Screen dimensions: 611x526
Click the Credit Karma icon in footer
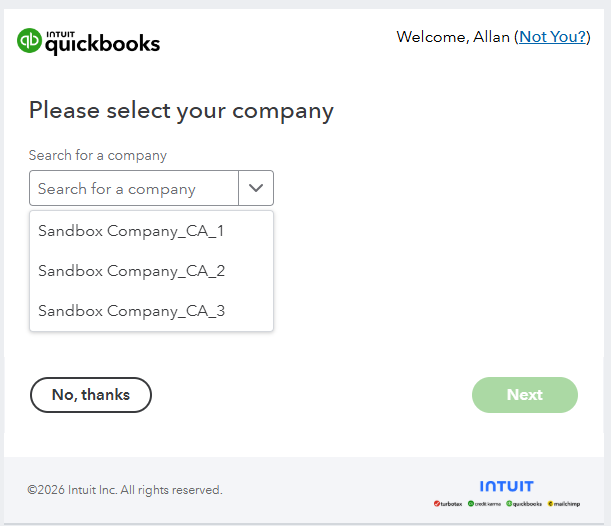coord(484,503)
